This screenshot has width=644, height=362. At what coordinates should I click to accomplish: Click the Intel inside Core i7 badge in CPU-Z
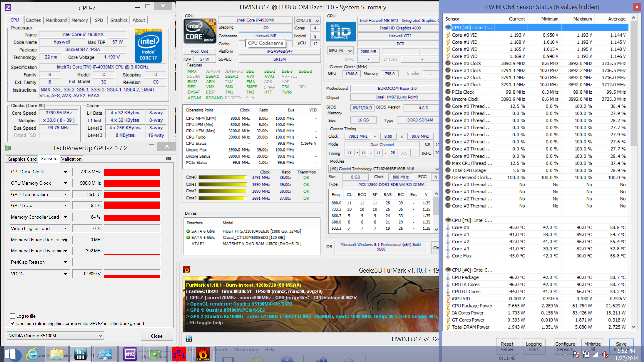(148, 46)
